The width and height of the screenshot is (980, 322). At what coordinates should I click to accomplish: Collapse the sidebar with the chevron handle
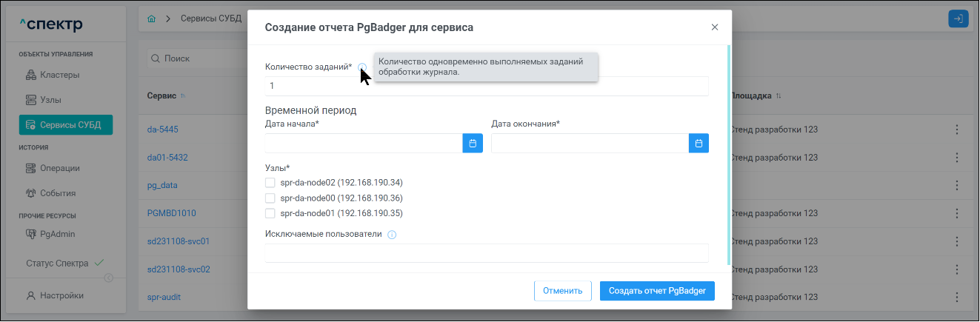click(x=108, y=278)
